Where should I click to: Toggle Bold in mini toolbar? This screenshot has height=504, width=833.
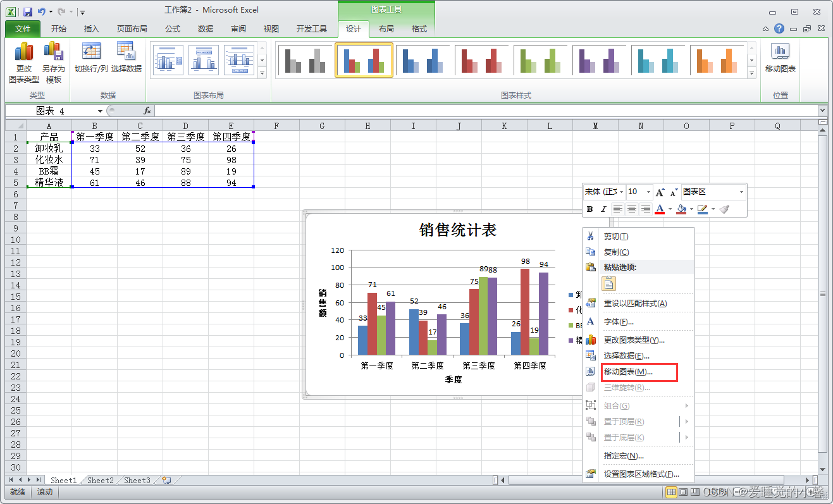[590, 209]
